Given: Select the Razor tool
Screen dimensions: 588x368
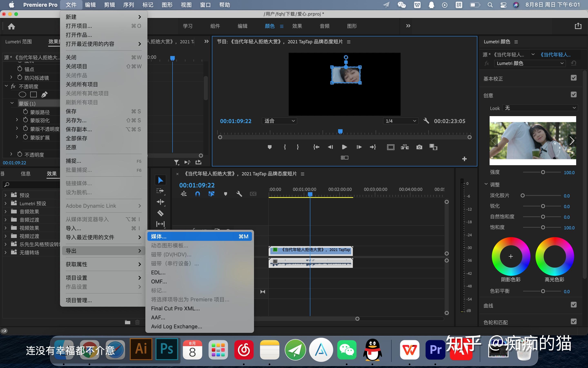Looking at the screenshot, I should point(160,213).
